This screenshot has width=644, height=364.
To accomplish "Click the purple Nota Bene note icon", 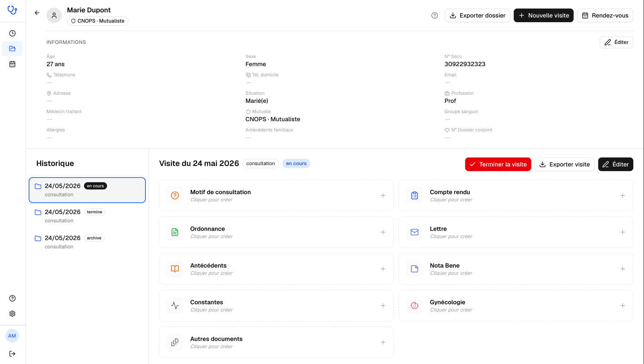I will pyautogui.click(x=415, y=269).
